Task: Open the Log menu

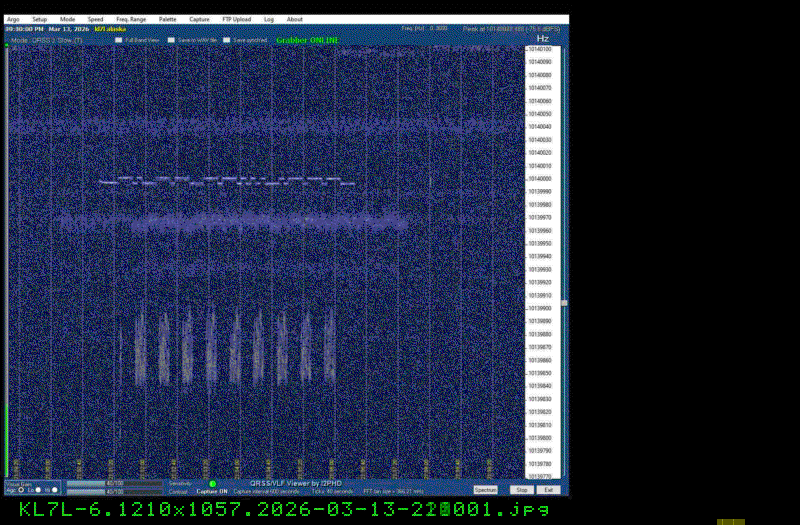Action: (269, 19)
